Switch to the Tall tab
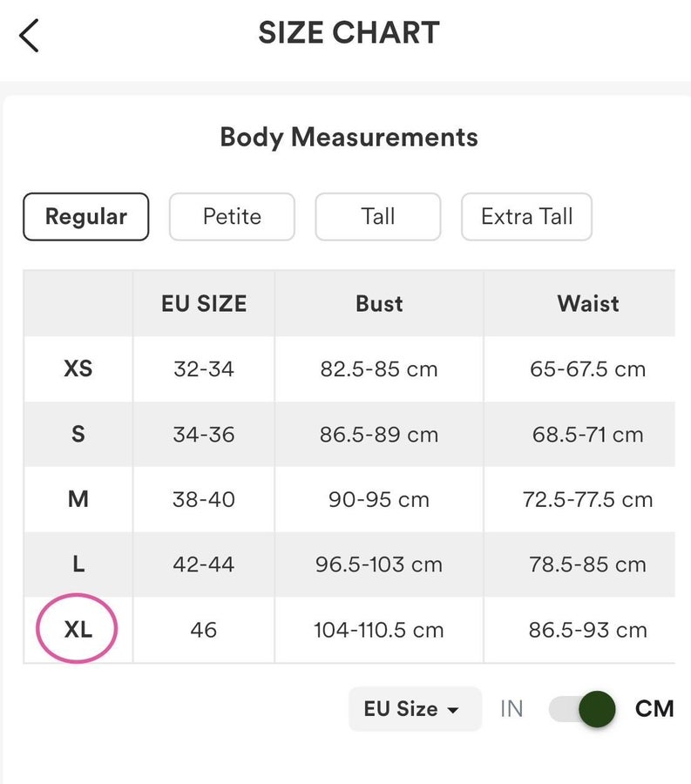The width and height of the screenshot is (691, 784). [x=378, y=217]
